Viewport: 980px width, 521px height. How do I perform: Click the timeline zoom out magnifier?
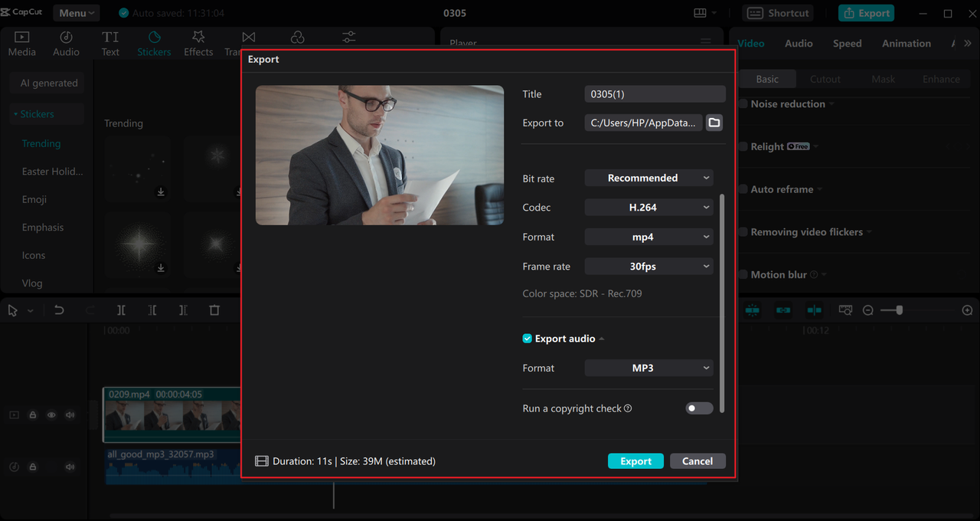pos(868,310)
